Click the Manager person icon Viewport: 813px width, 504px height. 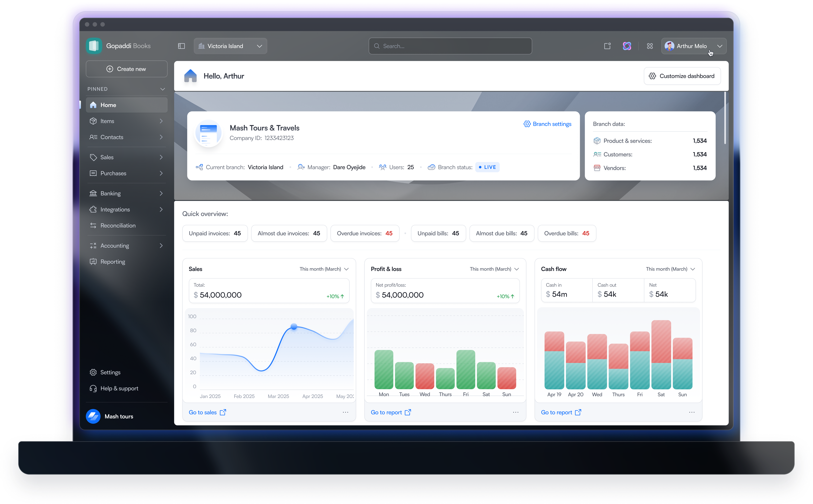click(x=301, y=167)
